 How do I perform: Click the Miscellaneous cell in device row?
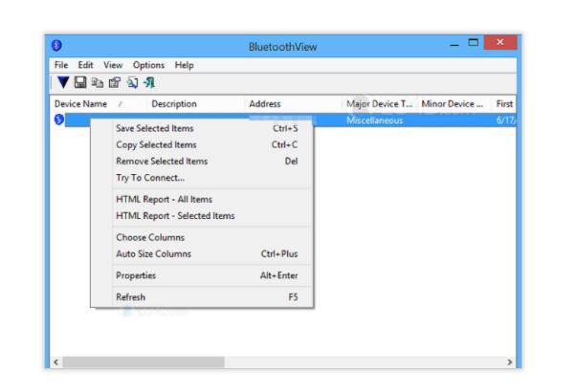375,120
